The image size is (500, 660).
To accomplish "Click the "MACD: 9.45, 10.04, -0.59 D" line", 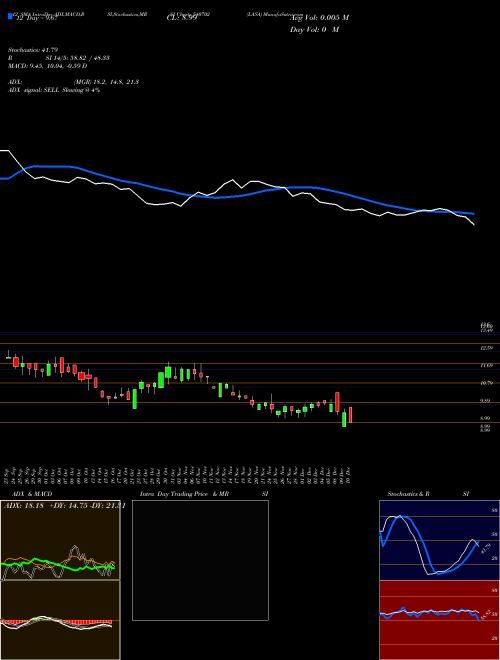I will [48, 66].
